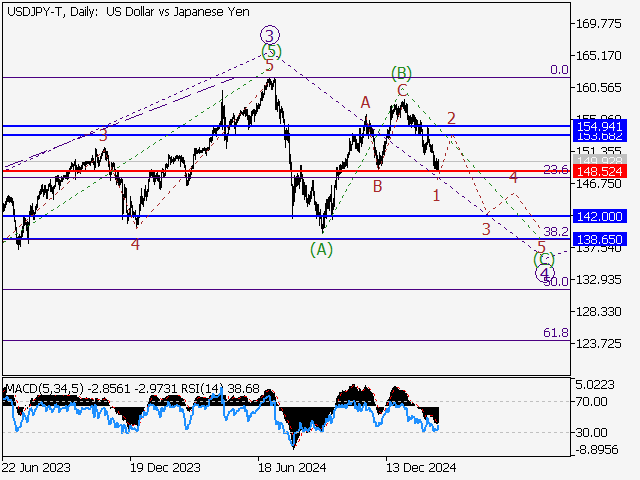Select the green (B) wave label
The height and width of the screenshot is (480, 640).
point(402,73)
